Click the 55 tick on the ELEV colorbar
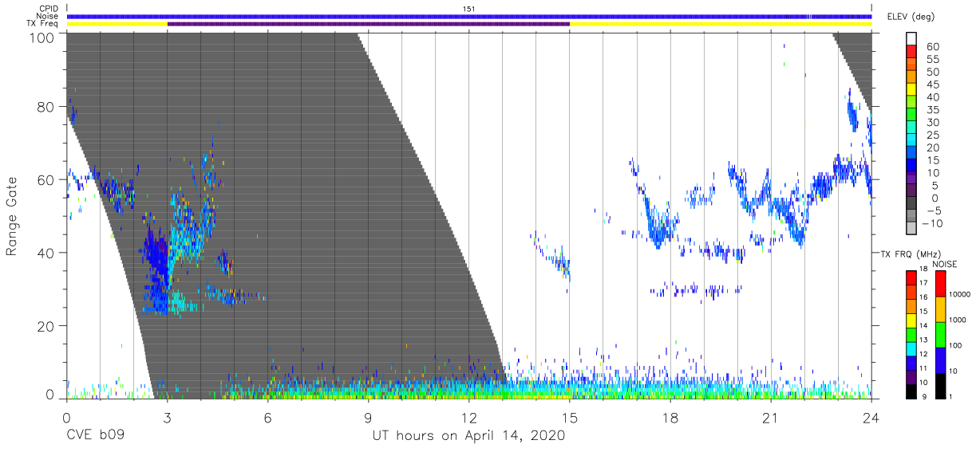 pos(932,59)
